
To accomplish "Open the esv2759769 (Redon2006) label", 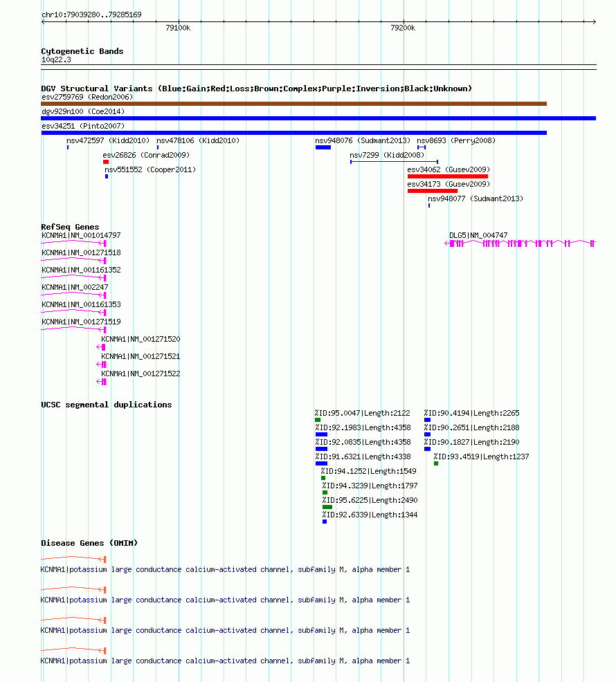I will pyautogui.click(x=87, y=97).
